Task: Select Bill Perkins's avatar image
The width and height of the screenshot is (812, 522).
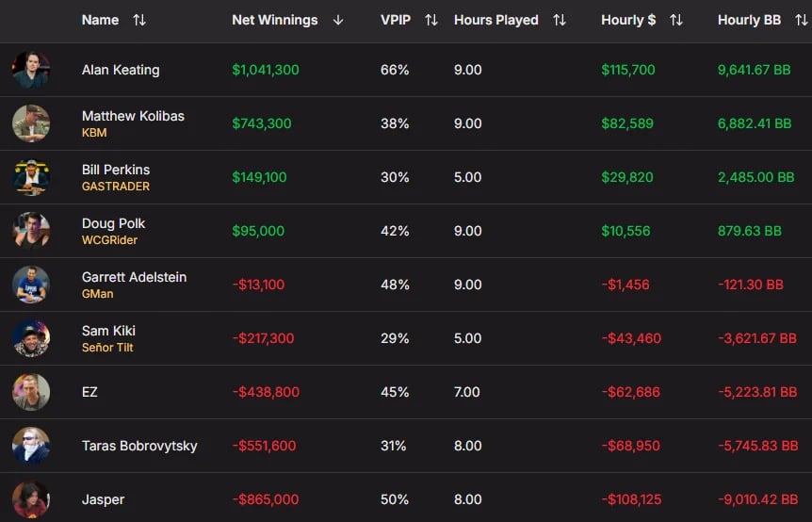Action: coord(31,177)
